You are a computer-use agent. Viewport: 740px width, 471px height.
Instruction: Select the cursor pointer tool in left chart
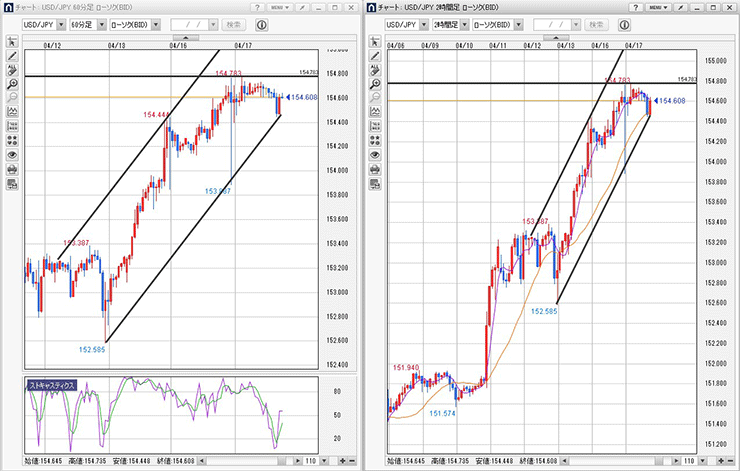[x=12, y=42]
